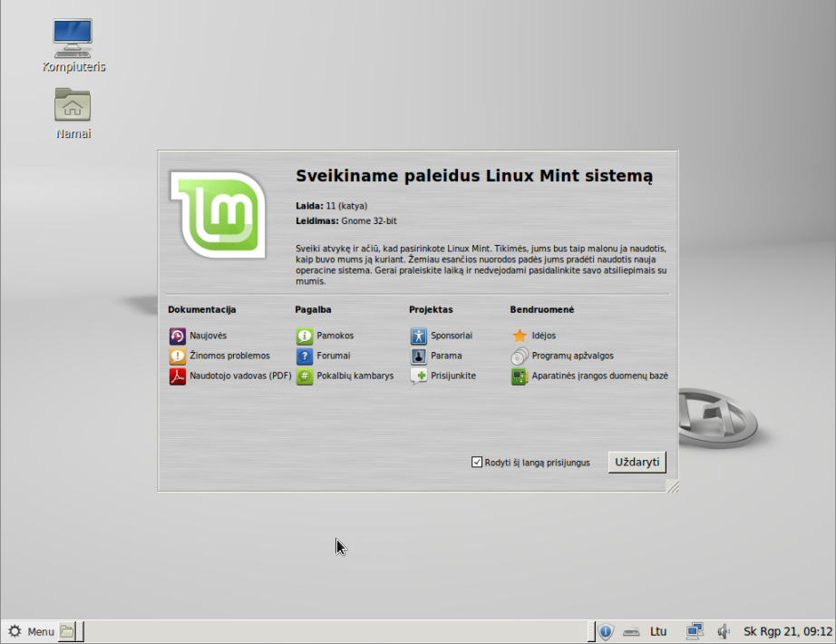Open Naudotojo vadovas (PDF) user guide
The height and width of the screenshot is (644, 836).
[230, 376]
